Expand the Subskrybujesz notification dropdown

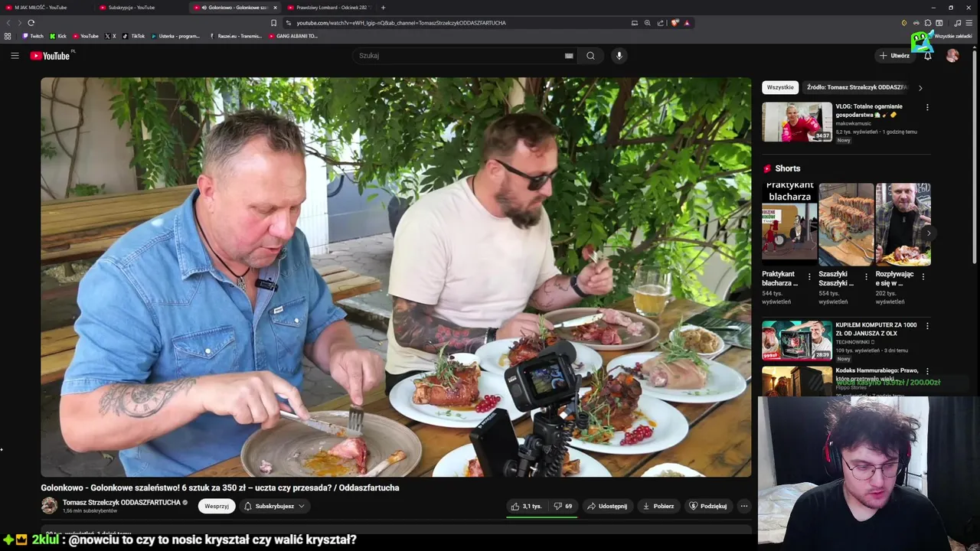pyautogui.click(x=275, y=506)
